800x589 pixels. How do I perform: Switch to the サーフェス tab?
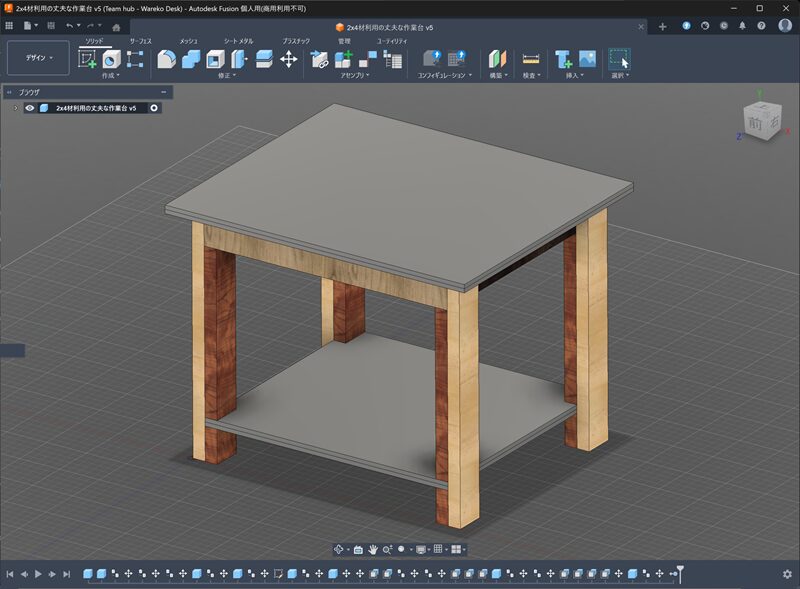142,41
